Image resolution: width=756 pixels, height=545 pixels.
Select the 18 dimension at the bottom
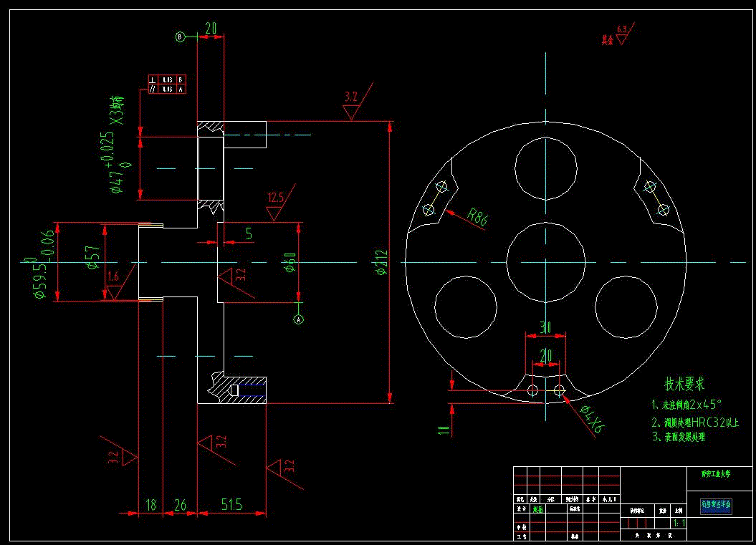pos(151,504)
